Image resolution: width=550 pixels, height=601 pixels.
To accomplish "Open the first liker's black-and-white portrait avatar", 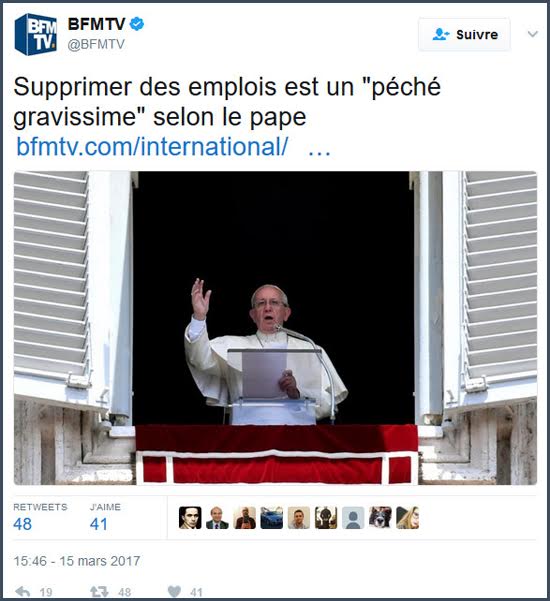I will coord(190,518).
